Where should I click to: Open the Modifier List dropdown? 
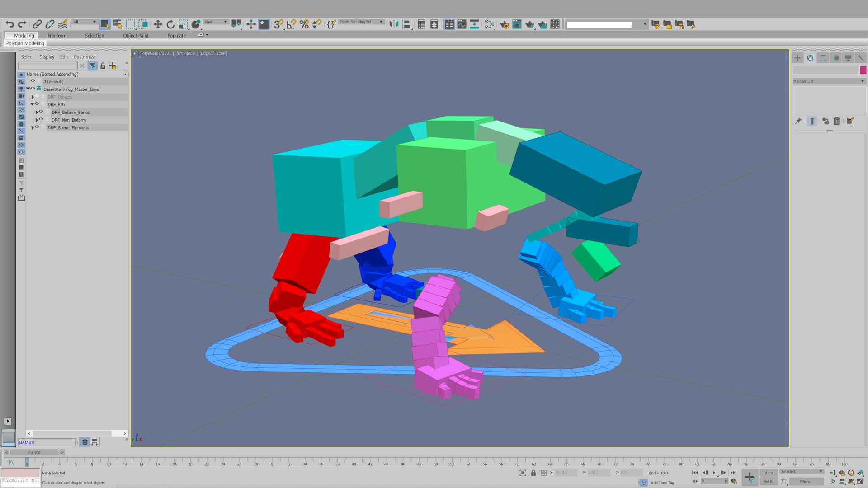tap(829, 81)
